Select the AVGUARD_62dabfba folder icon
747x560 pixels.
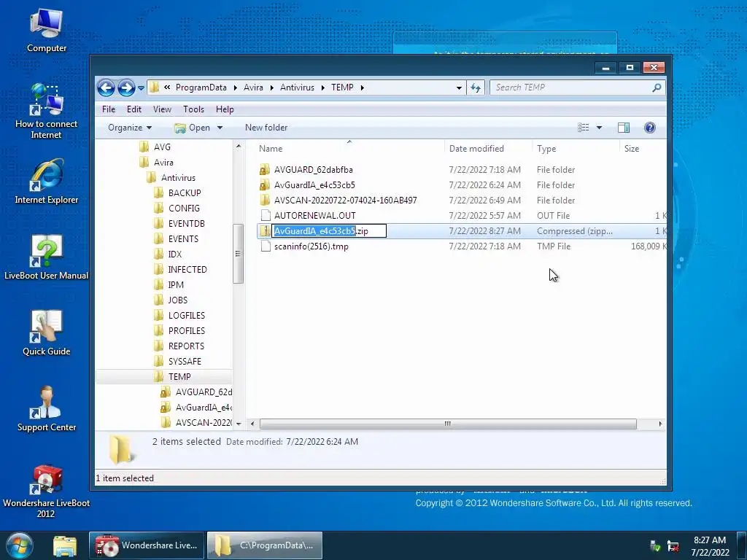click(265, 169)
